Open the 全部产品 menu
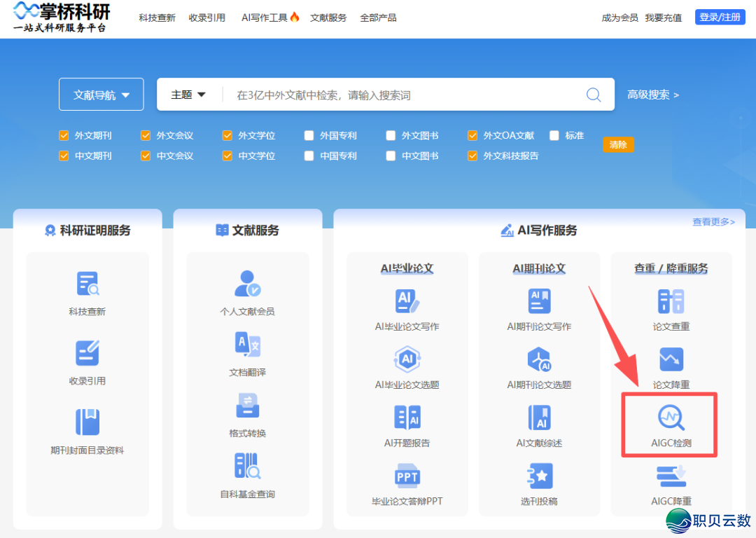Viewport: 756px width, 538px height. [x=378, y=18]
